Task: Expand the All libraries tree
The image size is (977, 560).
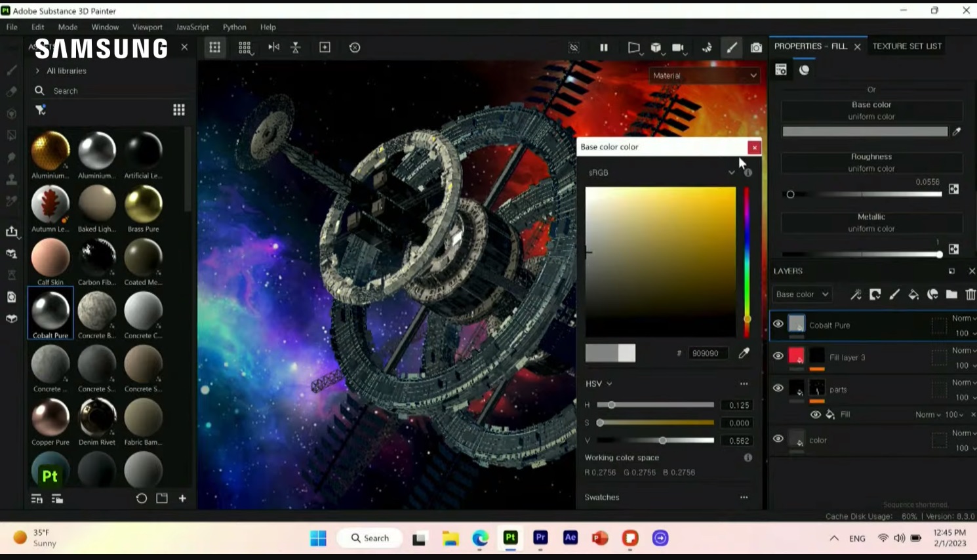Action: pyautogui.click(x=37, y=71)
